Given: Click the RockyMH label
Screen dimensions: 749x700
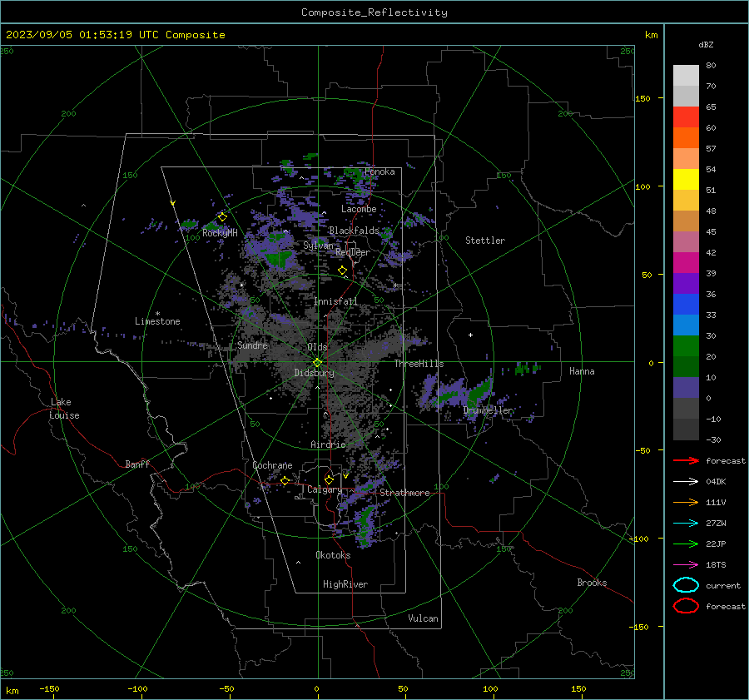Looking at the screenshot, I should [x=220, y=233].
